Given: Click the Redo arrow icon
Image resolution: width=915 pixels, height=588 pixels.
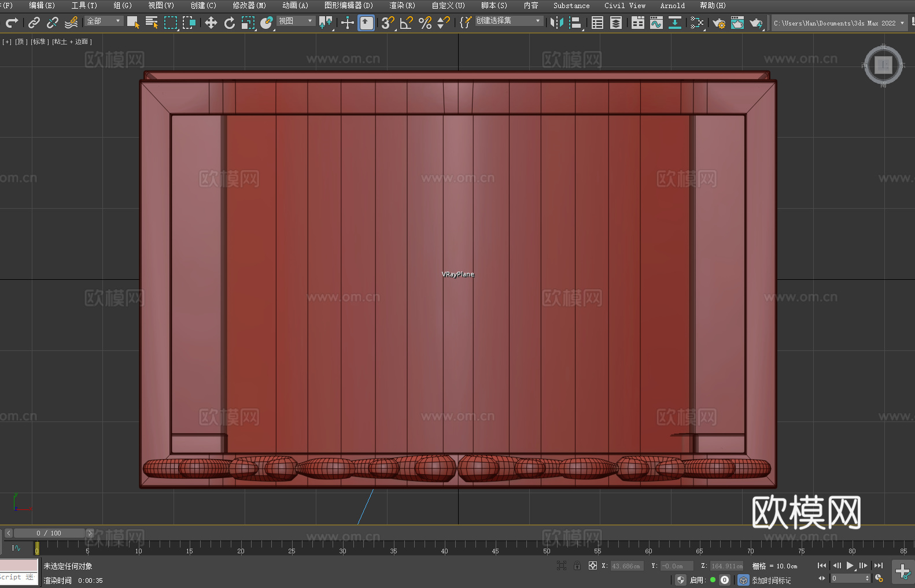Looking at the screenshot, I should coord(12,23).
